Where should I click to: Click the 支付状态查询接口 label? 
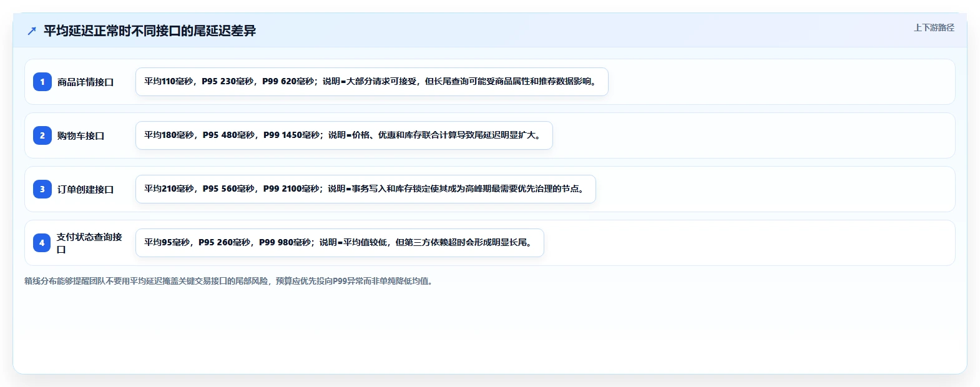tap(90, 243)
